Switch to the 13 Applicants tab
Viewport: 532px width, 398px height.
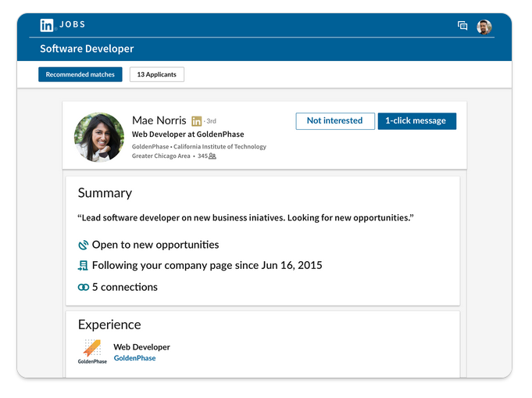point(157,74)
